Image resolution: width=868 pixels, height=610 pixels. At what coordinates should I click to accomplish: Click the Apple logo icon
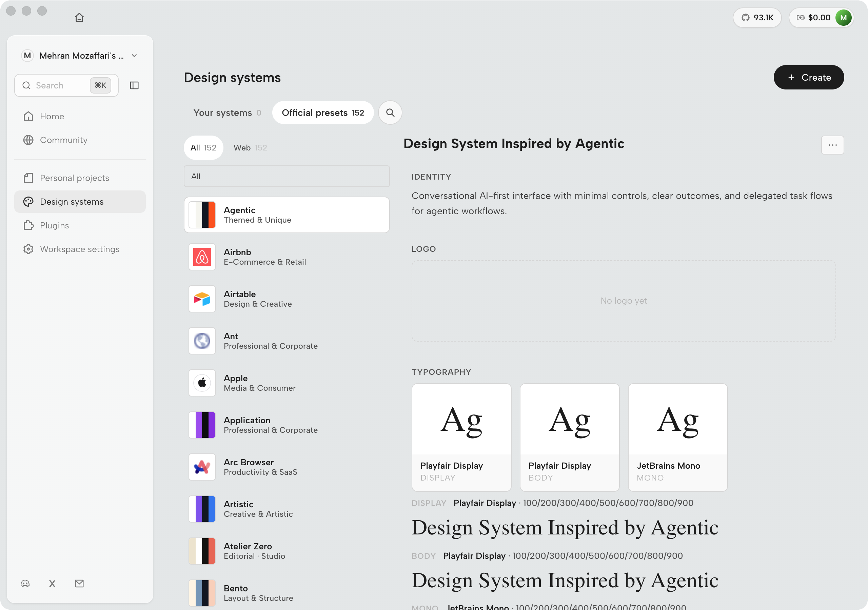point(202,383)
